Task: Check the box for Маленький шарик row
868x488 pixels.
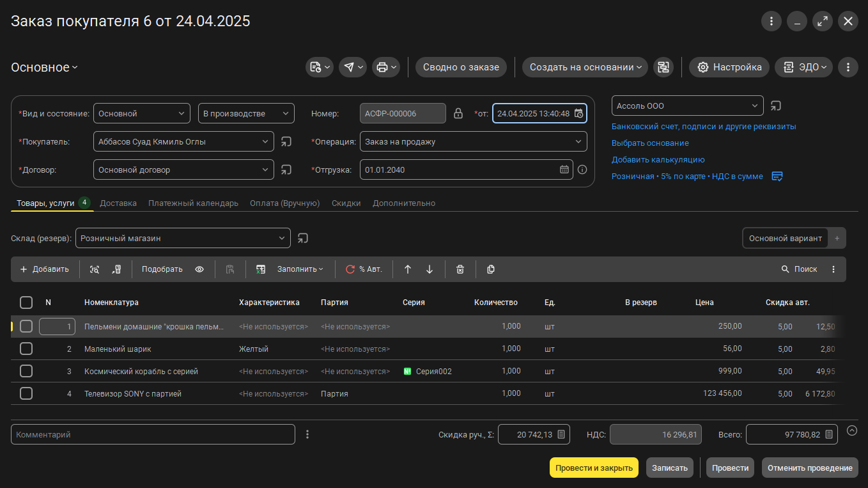Action: 26,349
